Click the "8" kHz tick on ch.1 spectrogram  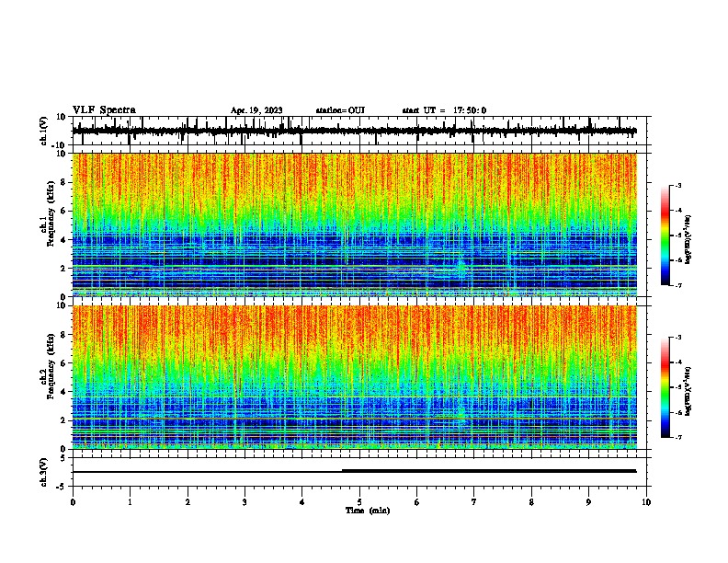tap(63, 182)
